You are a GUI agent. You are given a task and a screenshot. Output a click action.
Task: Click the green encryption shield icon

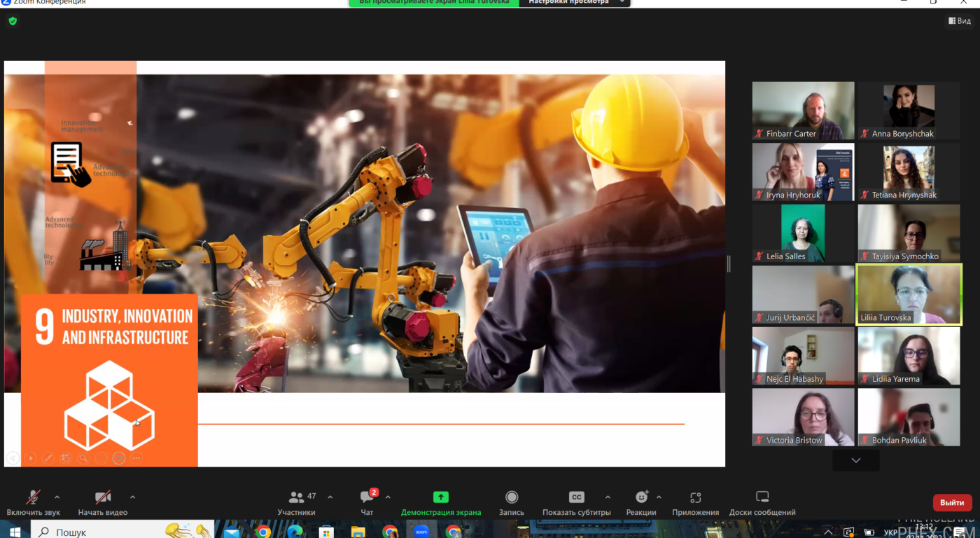13,21
